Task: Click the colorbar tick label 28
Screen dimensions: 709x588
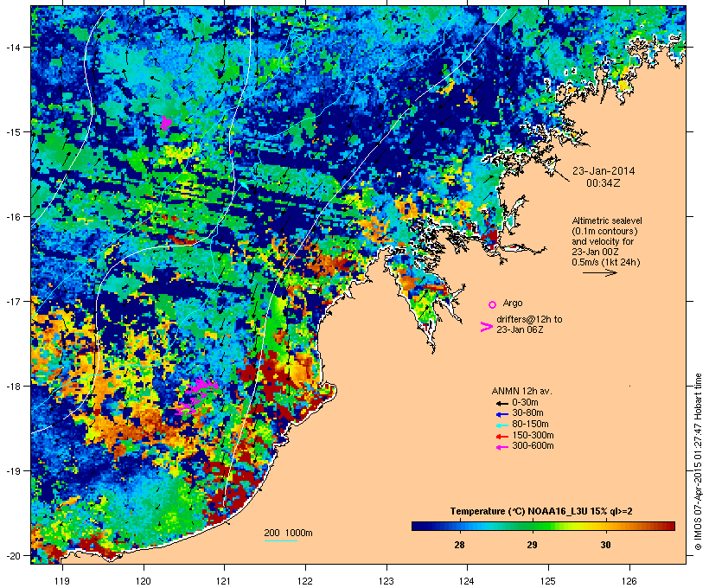Action: (459, 545)
